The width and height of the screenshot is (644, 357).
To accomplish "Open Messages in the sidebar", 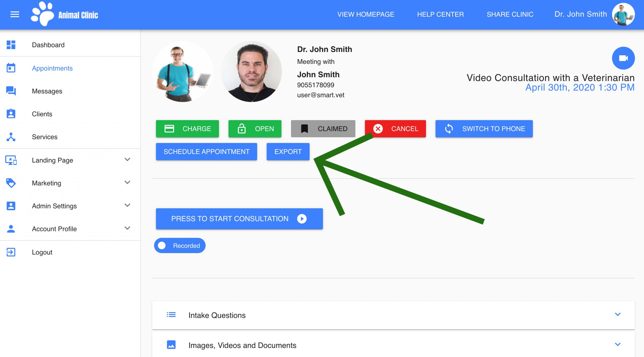I will coord(70,91).
